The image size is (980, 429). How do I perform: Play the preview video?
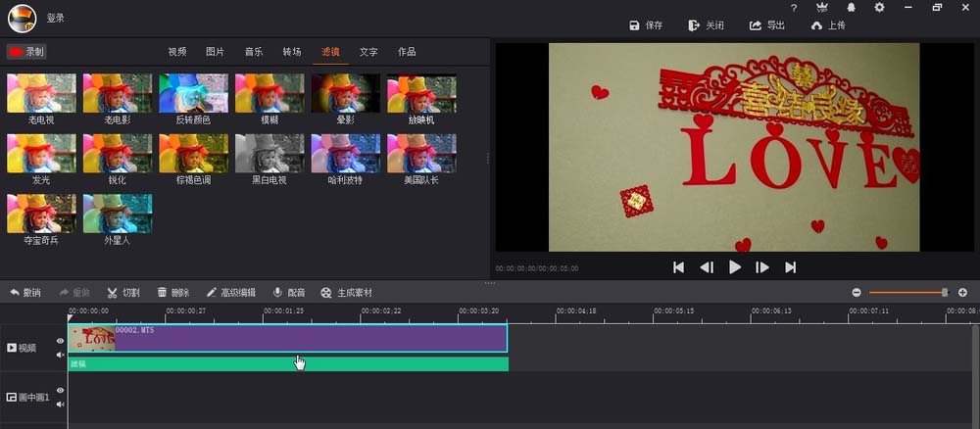coord(734,267)
